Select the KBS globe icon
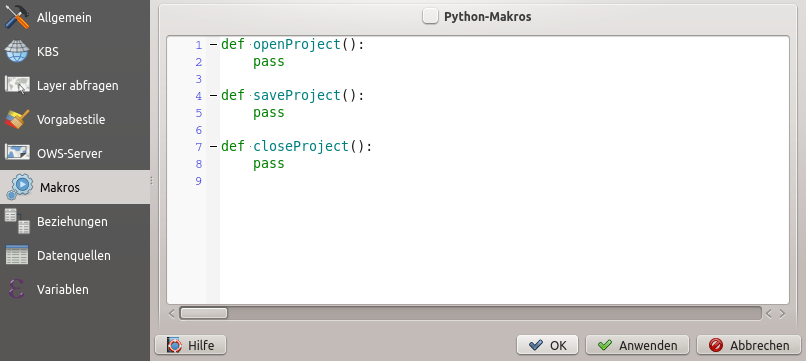 17,51
